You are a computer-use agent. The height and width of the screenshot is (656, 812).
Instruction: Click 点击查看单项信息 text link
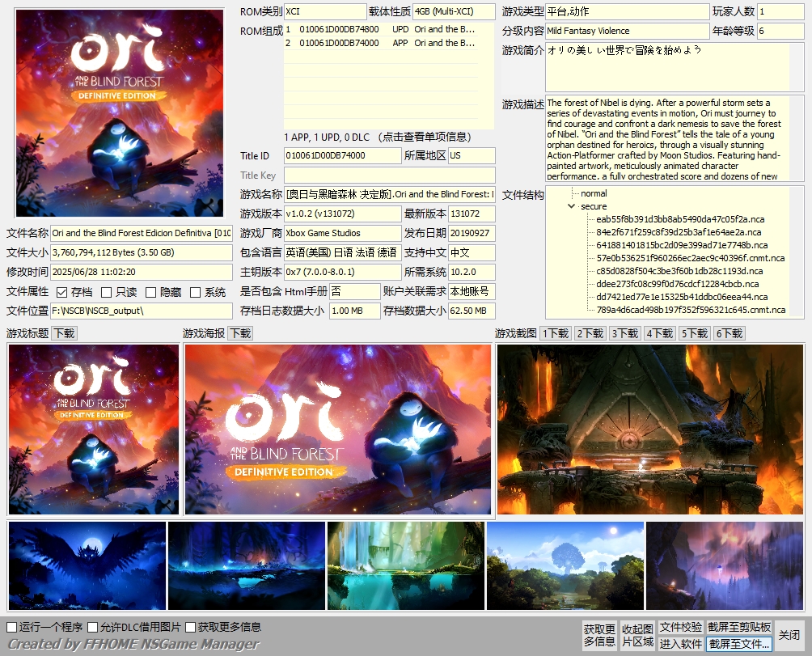click(x=424, y=138)
